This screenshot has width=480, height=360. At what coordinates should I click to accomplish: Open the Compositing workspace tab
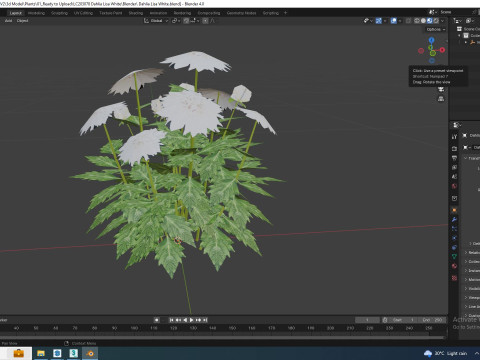[209, 13]
